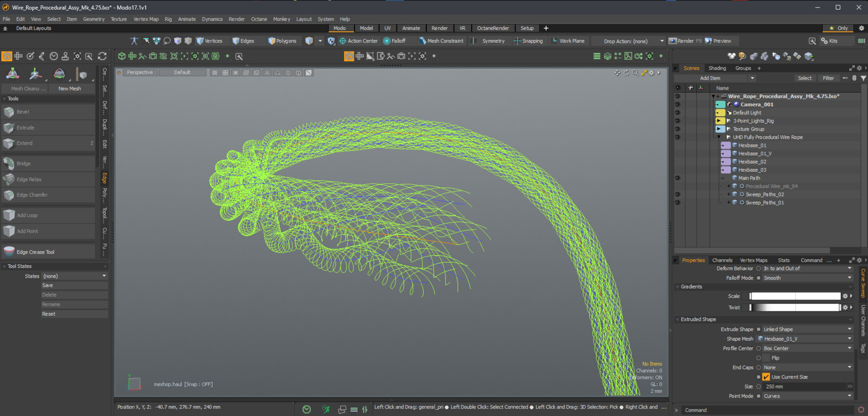The image size is (868, 416).
Task: Select the Bevel tool
Action: 49,112
